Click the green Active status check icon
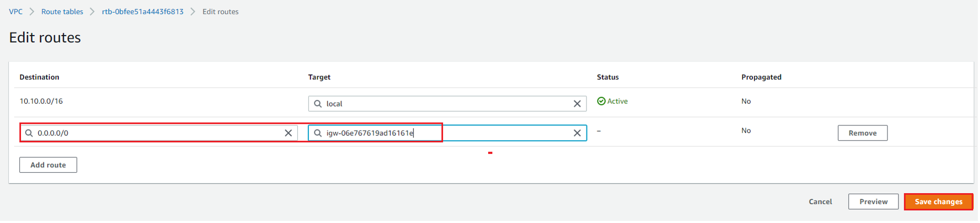The height and width of the screenshot is (223, 980). [x=601, y=101]
